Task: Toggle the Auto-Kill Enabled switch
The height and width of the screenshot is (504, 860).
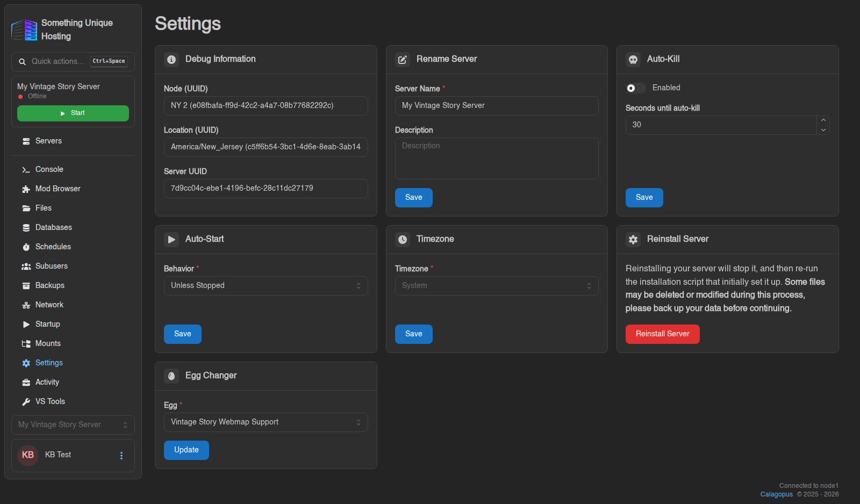Action: point(636,88)
